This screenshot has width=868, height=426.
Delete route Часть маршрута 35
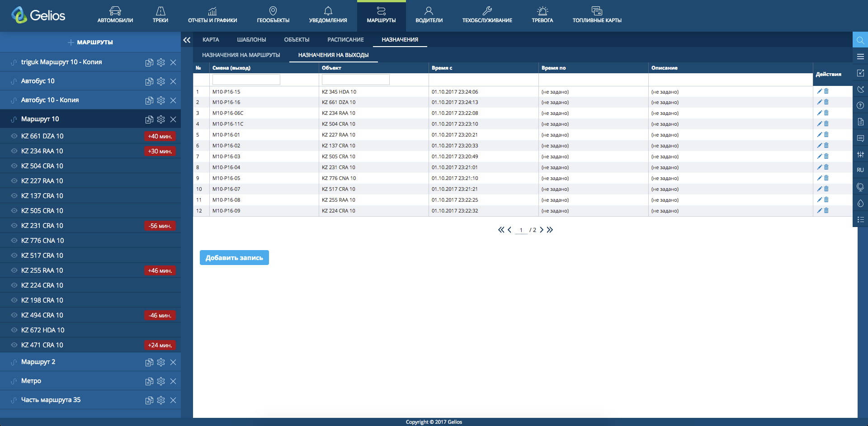[173, 400]
